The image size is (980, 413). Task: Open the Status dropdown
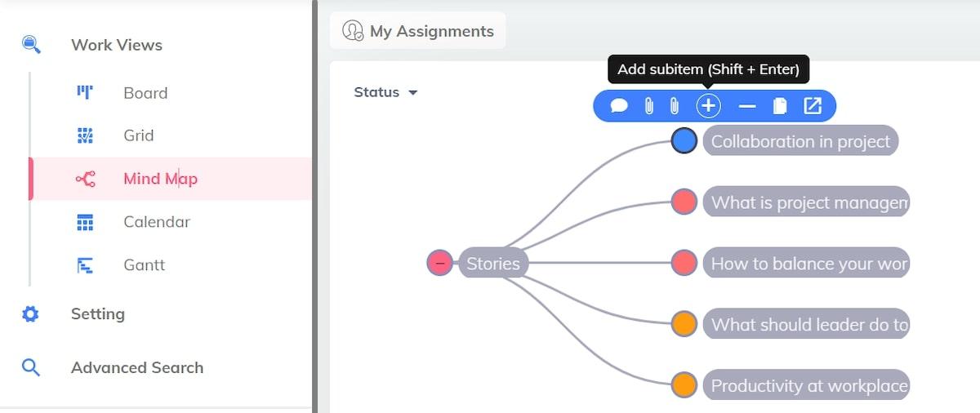pos(385,92)
